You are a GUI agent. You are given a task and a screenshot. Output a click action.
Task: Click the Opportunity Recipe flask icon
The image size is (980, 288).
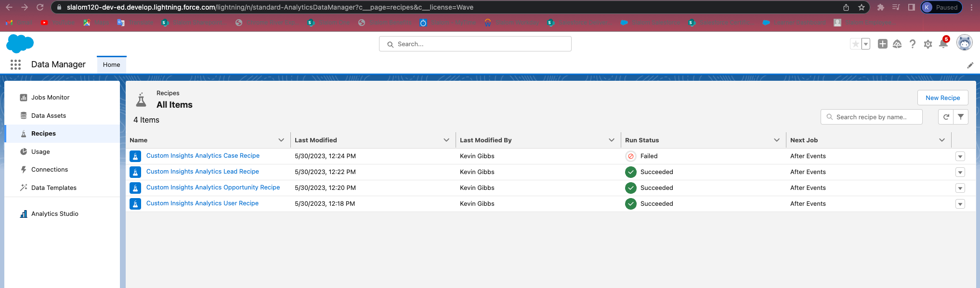point(135,188)
